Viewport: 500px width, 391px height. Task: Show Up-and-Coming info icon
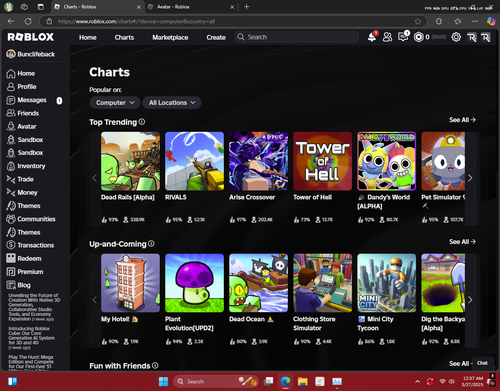[x=151, y=244]
